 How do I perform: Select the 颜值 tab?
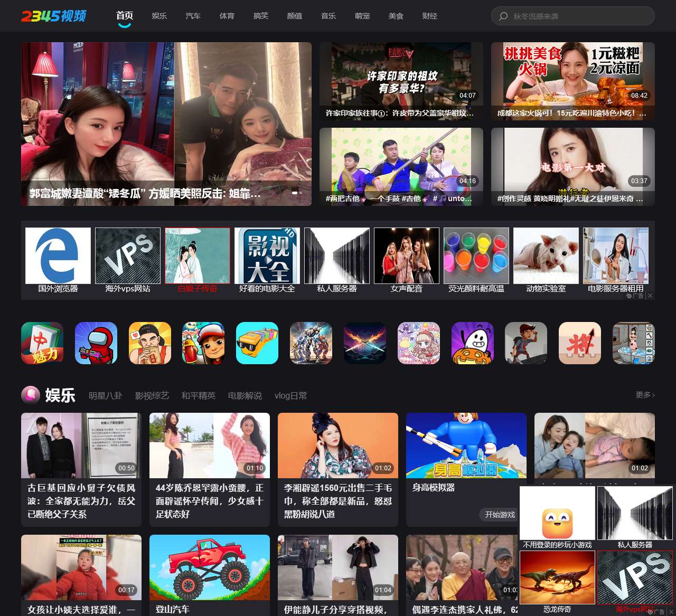click(294, 16)
